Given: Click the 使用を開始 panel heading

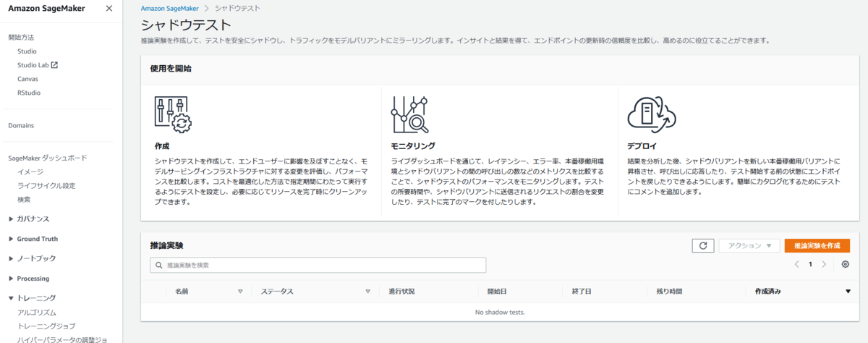Looking at the screenshot, I should [x=171, y=69].
